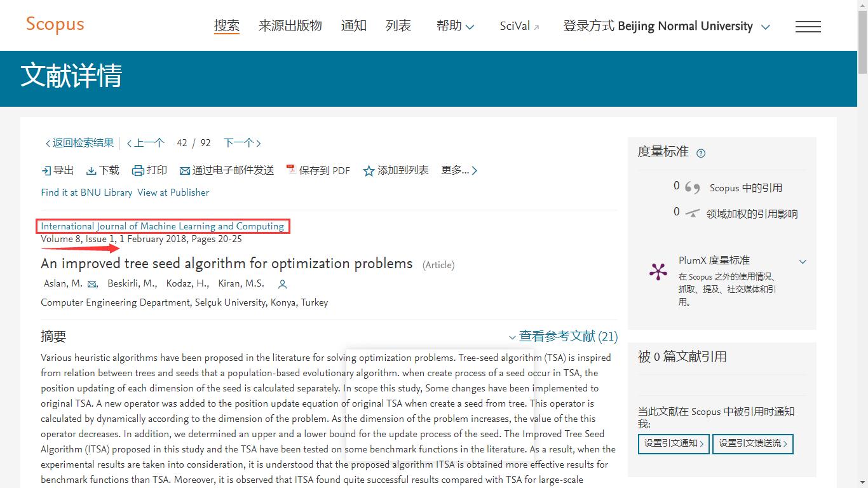This screenshot has height=488, width=868.
Task: Click the export (导出) icon
Action: click(46, 170)
